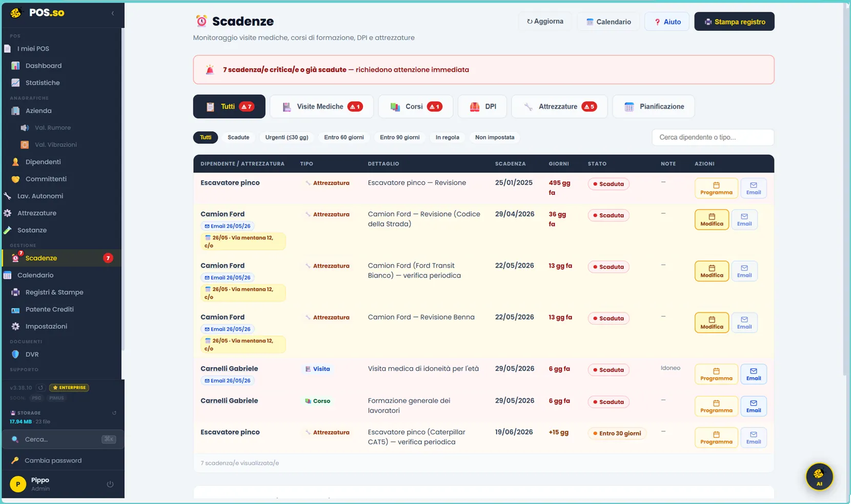The image size is (851, 504).
Task: Open the DPI tab
Action: coord(482,107)
